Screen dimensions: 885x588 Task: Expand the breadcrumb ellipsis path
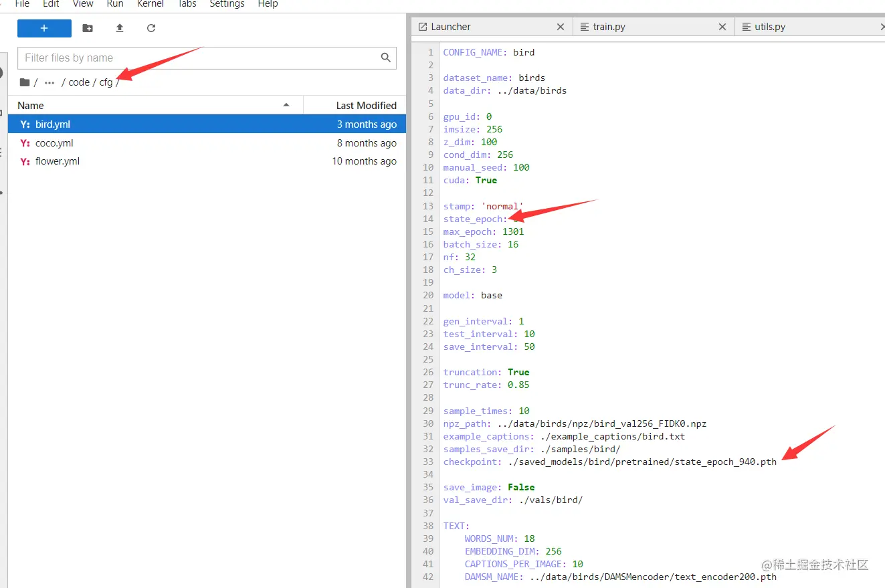pos(50,82)
